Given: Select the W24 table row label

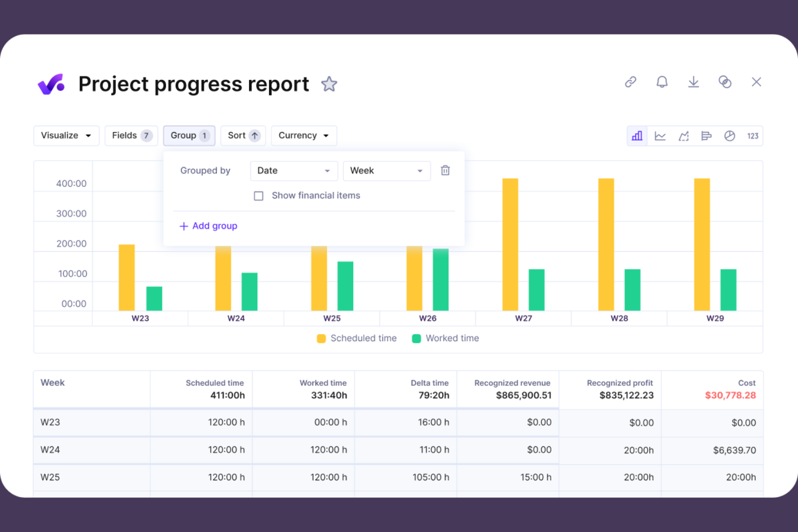Looking at the screenshot, I should [x=50, y=450].
